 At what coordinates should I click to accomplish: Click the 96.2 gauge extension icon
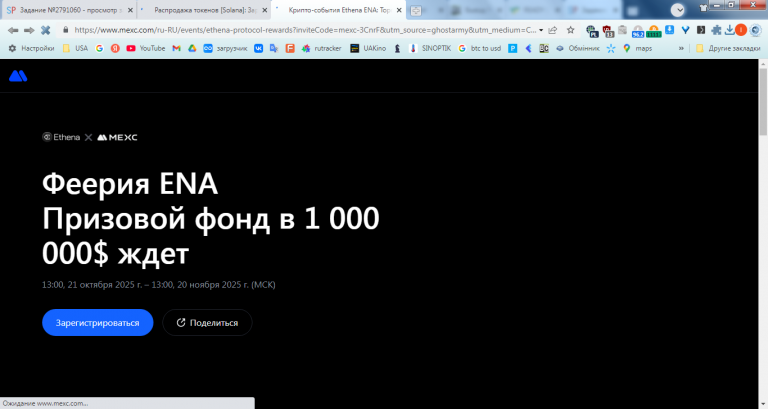tap(638, 31)
